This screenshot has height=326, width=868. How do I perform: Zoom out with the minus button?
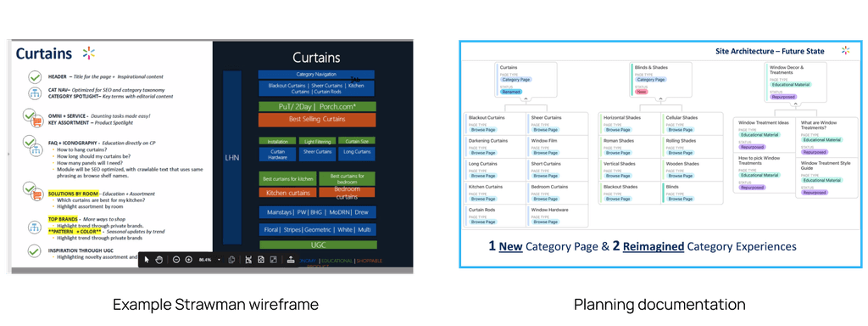click(176, 260)
